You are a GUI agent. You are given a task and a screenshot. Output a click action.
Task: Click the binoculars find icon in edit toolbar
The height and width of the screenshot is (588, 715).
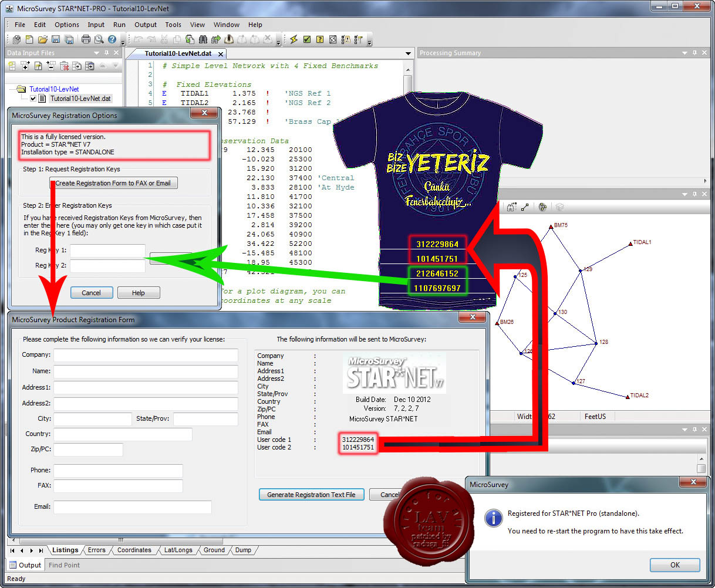[x=203, y=39]
